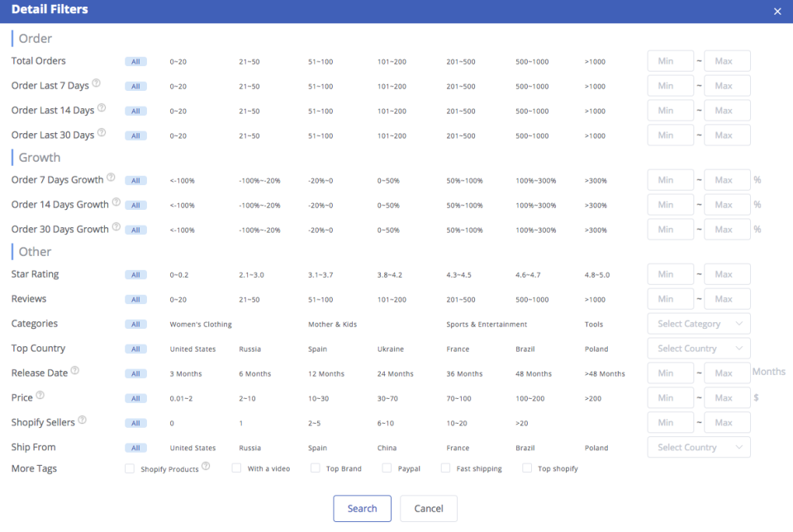Select 4.8~5.0 Star Rating option
Screen dimensions: 793x532
click(x=598, y=275)
